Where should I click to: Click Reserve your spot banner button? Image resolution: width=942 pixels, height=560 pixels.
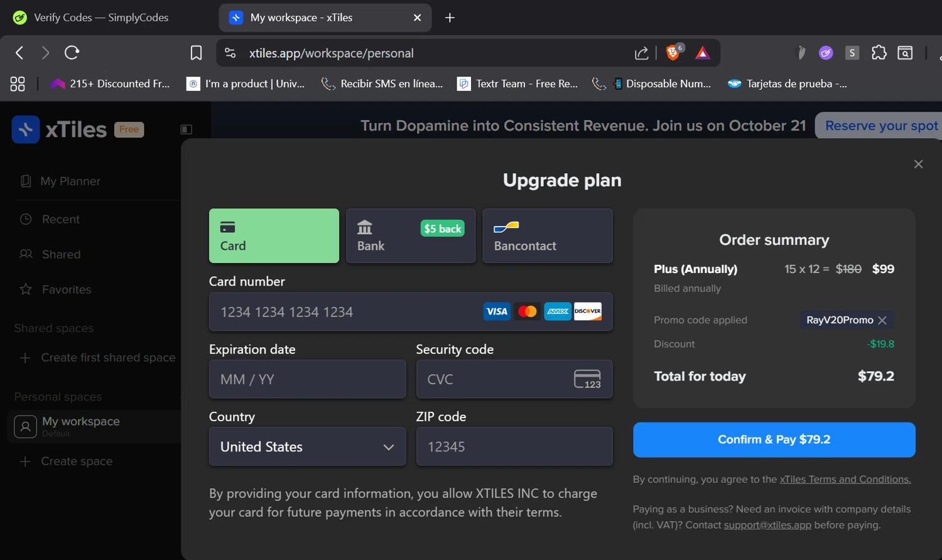880,126
